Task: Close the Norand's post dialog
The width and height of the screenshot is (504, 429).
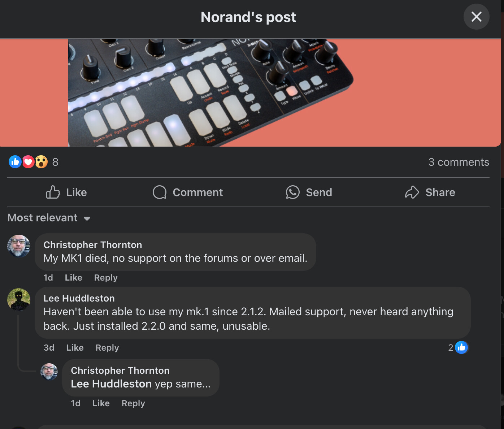Action: tap(476, 17)
